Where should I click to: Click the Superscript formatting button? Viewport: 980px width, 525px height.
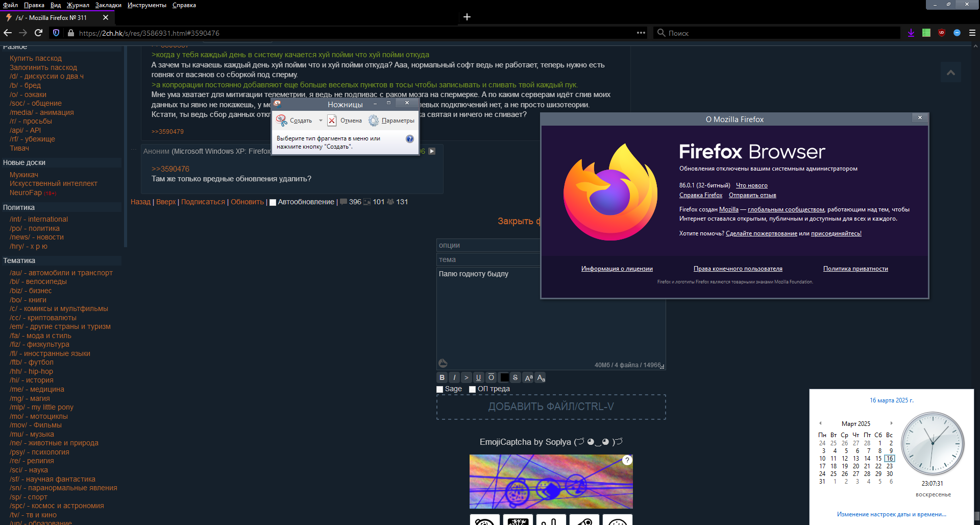(528, 377)
